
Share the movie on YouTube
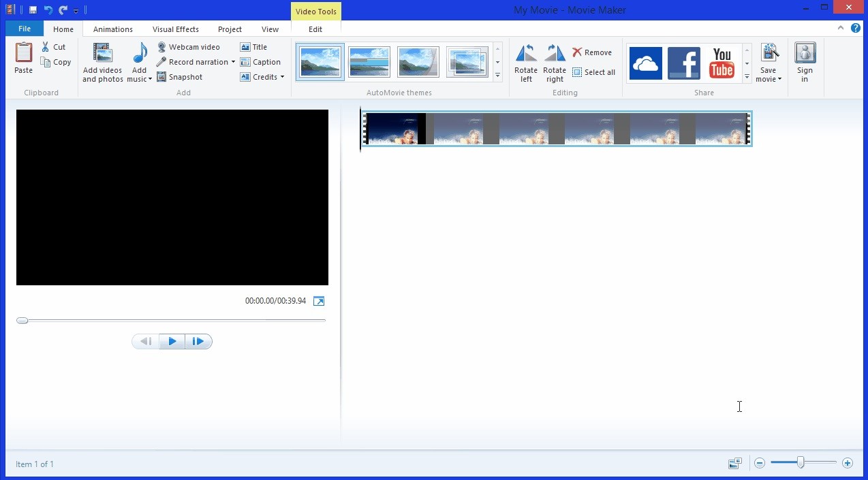pos(722,63)
